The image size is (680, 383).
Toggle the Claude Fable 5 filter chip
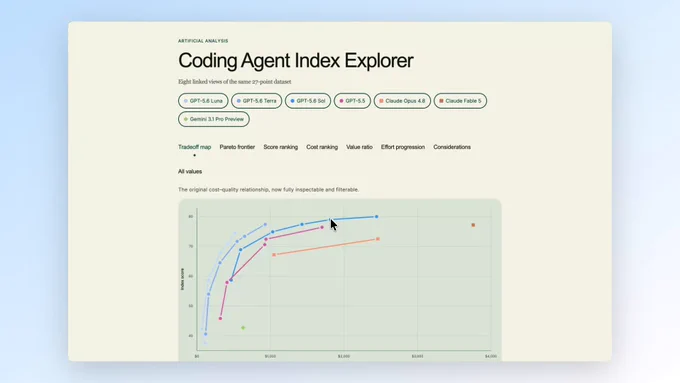point(460,101)
